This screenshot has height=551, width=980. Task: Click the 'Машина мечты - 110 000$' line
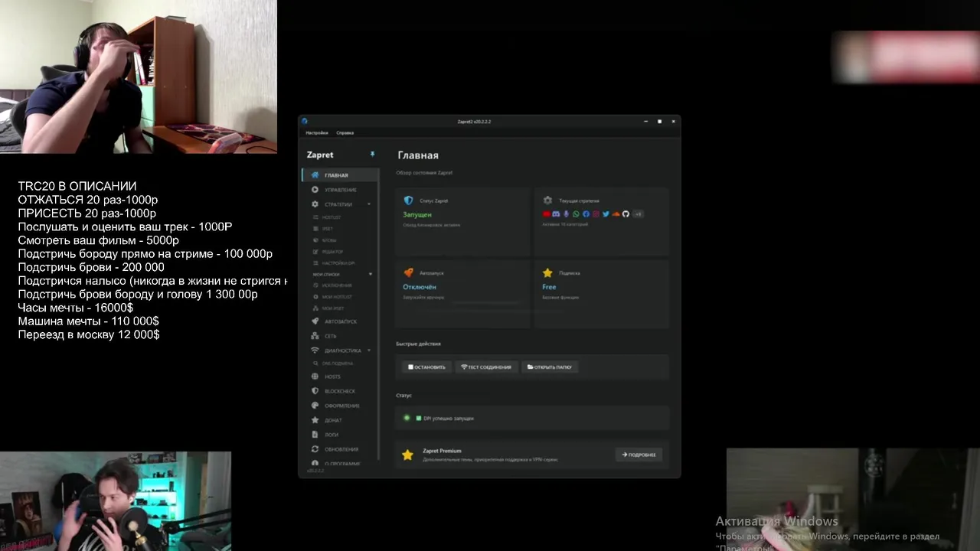tap(89, 321)
